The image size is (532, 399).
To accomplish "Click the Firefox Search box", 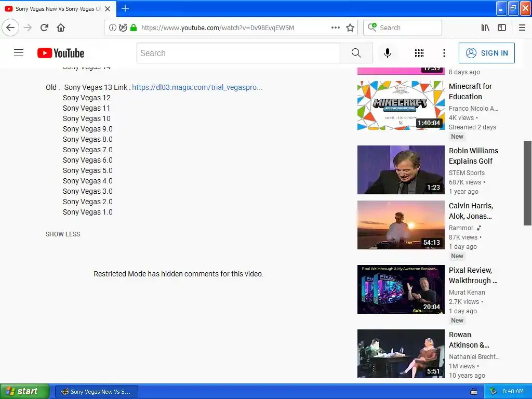I will [x=403, y=28].
